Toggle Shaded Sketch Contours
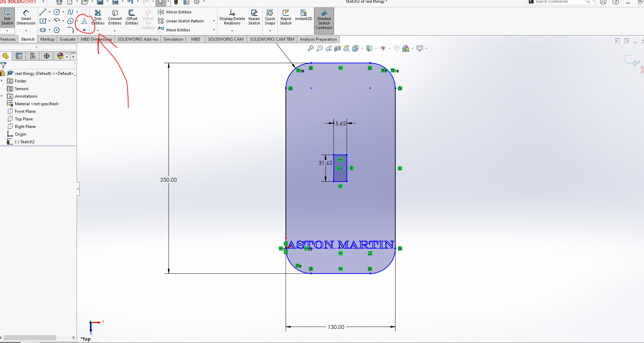Viewport: 644px width, 343px height. (x=324, y=21)
